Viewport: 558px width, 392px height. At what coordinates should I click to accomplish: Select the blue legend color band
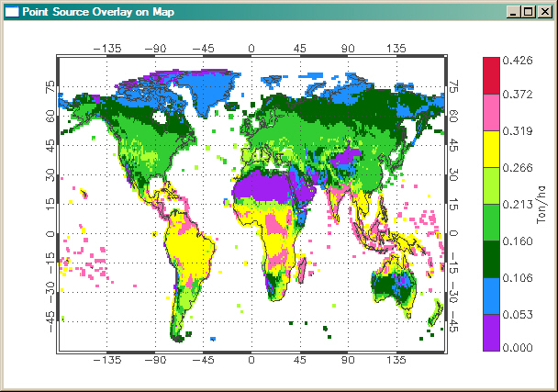click(493, 296)
